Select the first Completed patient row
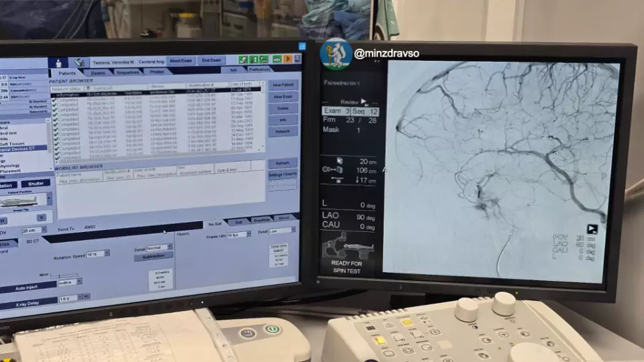The width and height of the screenshot is (644, 362). coord(156,100)
